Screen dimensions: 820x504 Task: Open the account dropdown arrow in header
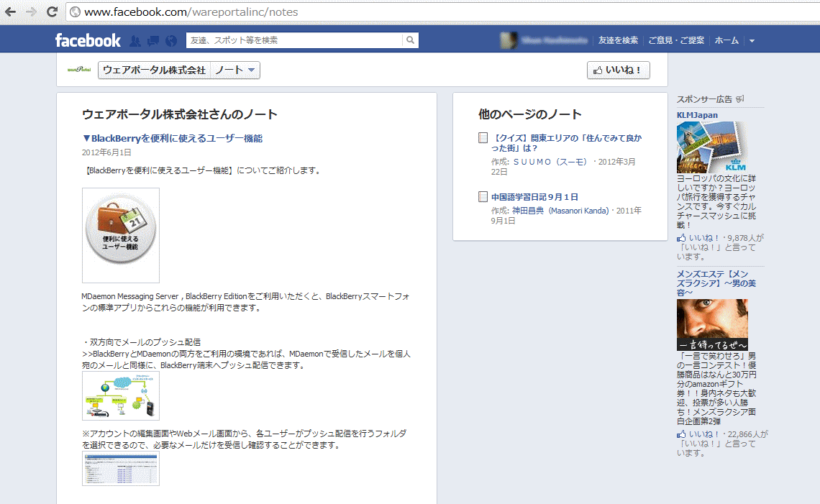[752, 41]
